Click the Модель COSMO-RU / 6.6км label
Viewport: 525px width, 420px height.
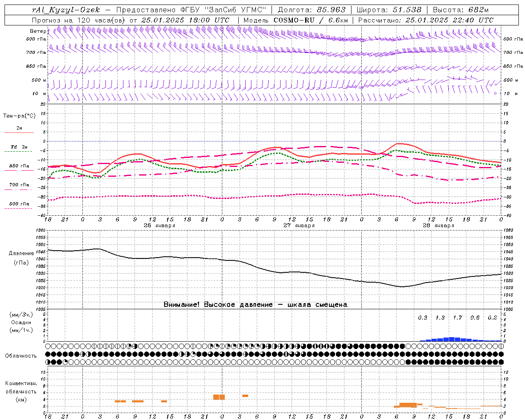click(296, 20)
